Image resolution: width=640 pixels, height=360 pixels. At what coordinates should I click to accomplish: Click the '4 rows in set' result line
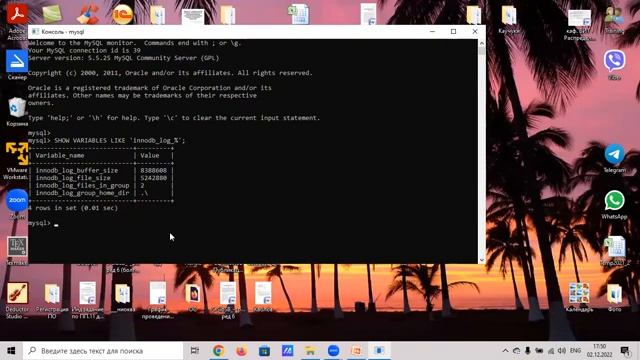73,208
